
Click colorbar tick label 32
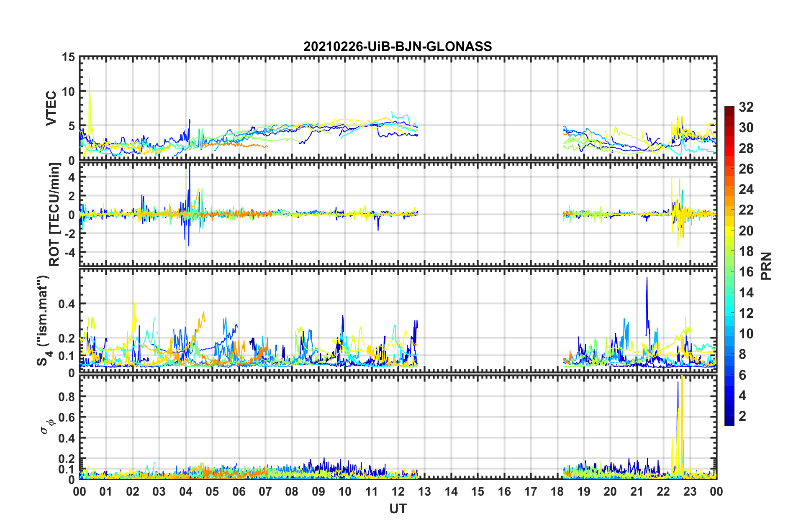(746, 107)
